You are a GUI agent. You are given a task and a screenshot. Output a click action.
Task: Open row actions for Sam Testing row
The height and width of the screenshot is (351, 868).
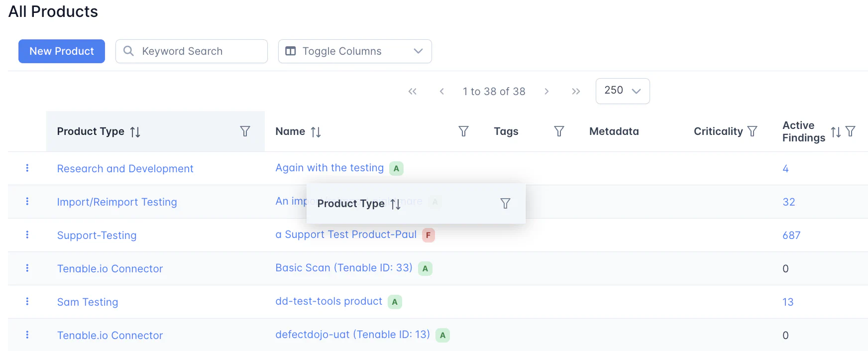click(27, 302)
